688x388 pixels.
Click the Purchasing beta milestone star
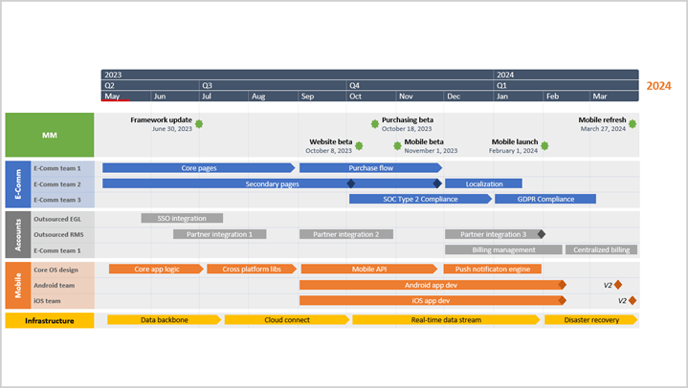tap(375, 124)
